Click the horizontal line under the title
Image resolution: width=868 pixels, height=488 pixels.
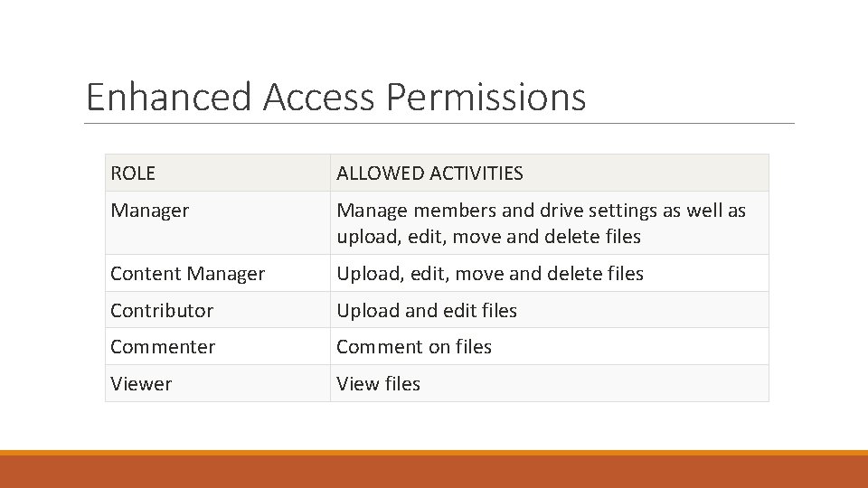coord(439,124)
